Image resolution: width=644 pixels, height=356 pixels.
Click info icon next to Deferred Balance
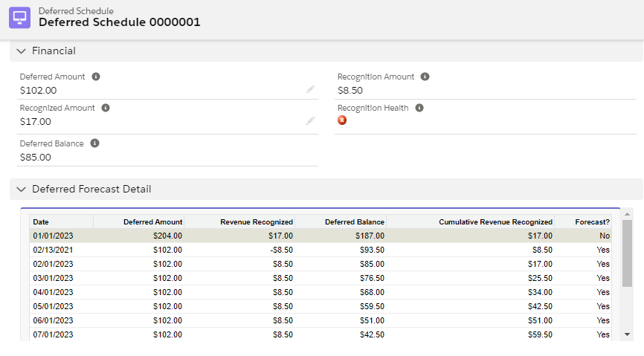(95, 143)
